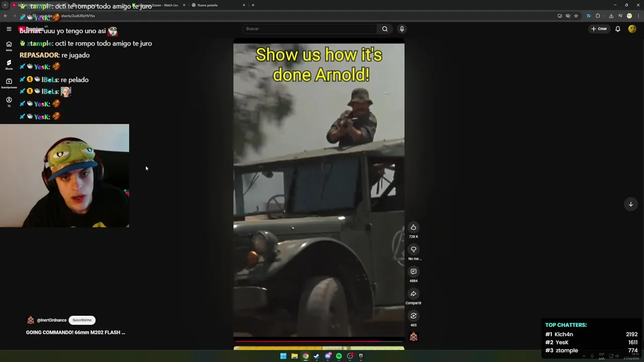
Task: Focus the Buscar search field
Action: tap(309, 29)
